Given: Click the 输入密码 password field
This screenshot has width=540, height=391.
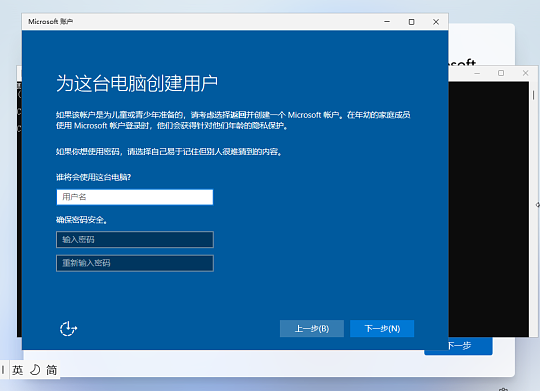Looking at the screenshot, I should click(135, 240).
